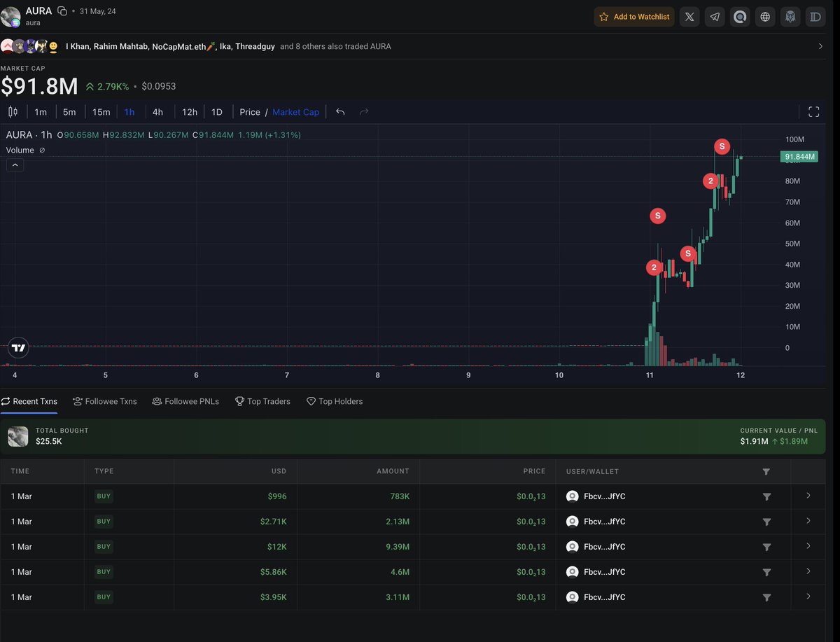
Task: Open the candlestick chart type selector
Action: (x=13, y=112)
